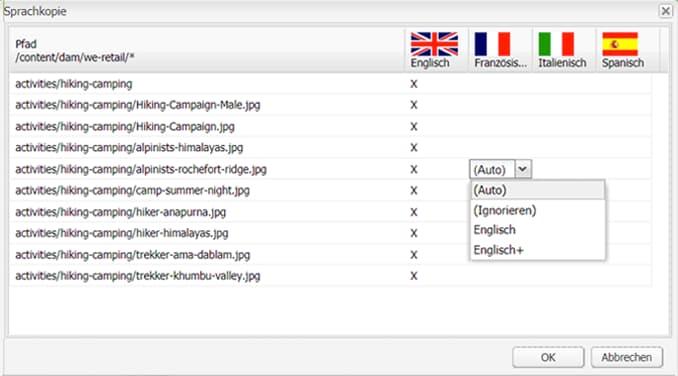Viewport: 678px width, 376px height.
Task: Select the activities/hiking-camping row
Action: click(x=330, y=84)
